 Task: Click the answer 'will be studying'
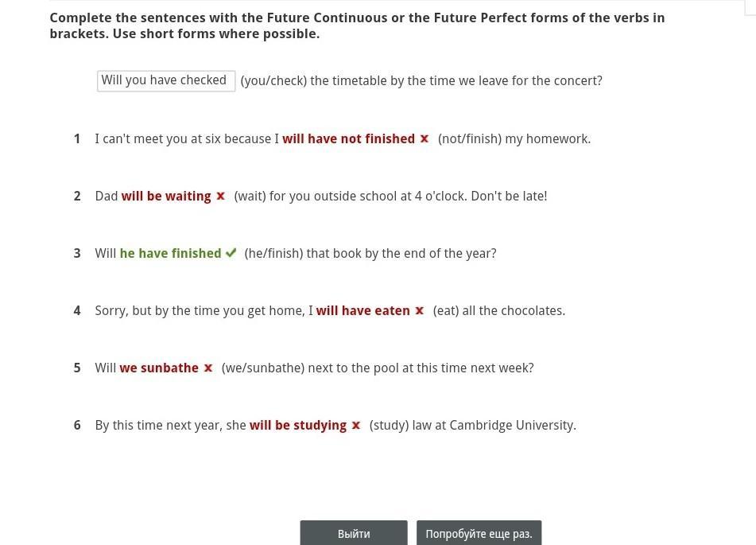pos(298,425)
